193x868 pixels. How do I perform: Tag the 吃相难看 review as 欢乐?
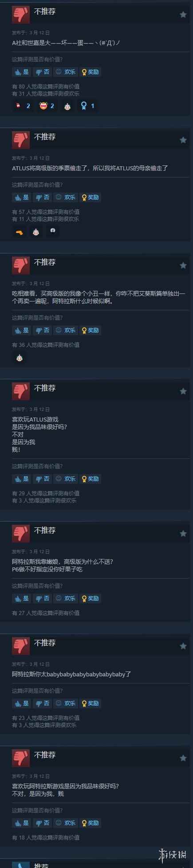pyautogui.click(x=65, y=330)
